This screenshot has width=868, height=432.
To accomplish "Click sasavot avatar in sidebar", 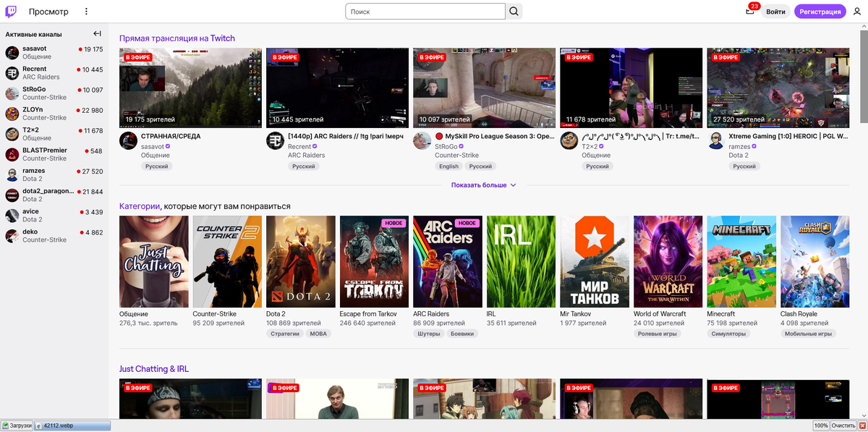I will 12,53.
